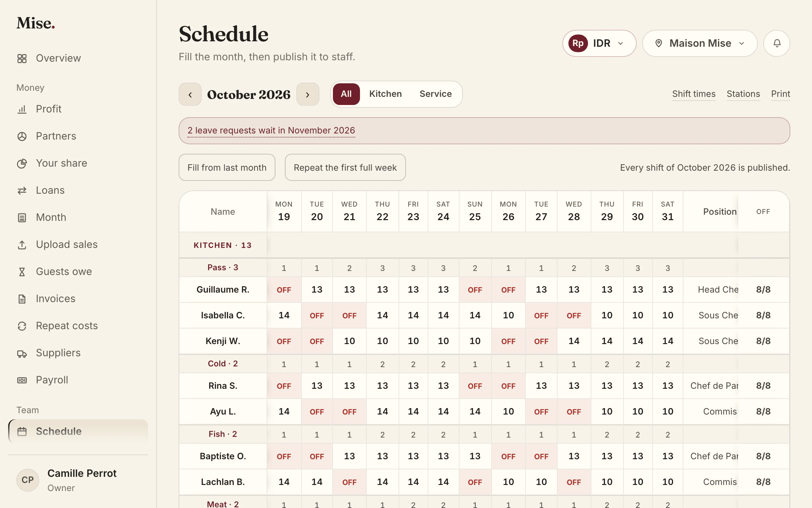Click the Your share chart icon

[22, 163]
